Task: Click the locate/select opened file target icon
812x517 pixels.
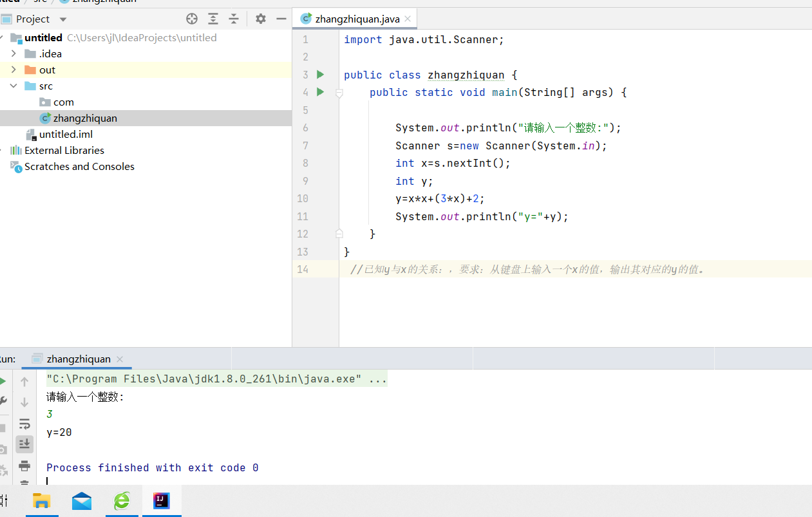Action: click(x=192, y=19)
